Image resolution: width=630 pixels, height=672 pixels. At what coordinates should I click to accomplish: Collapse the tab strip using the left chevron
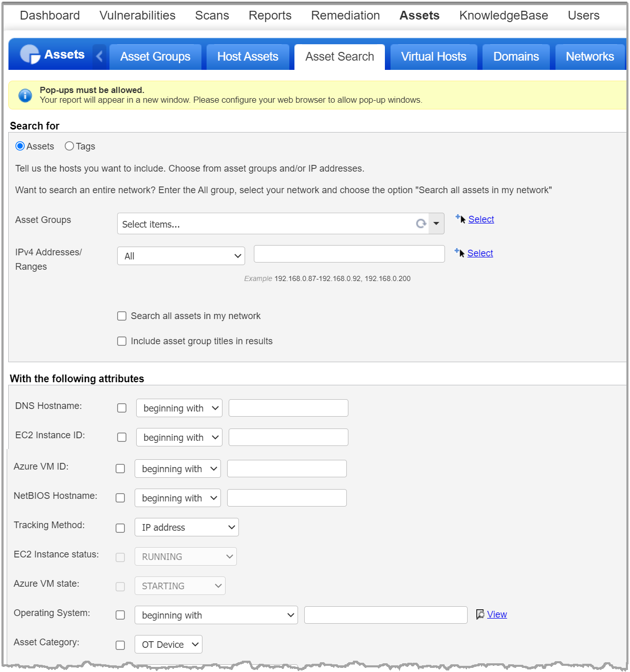pyautogui.click(x=99, y=55)
